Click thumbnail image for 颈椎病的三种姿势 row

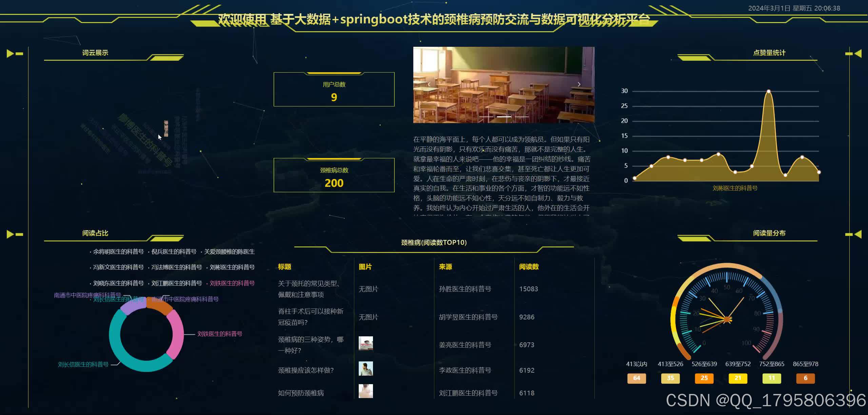(x=366, y=343)
